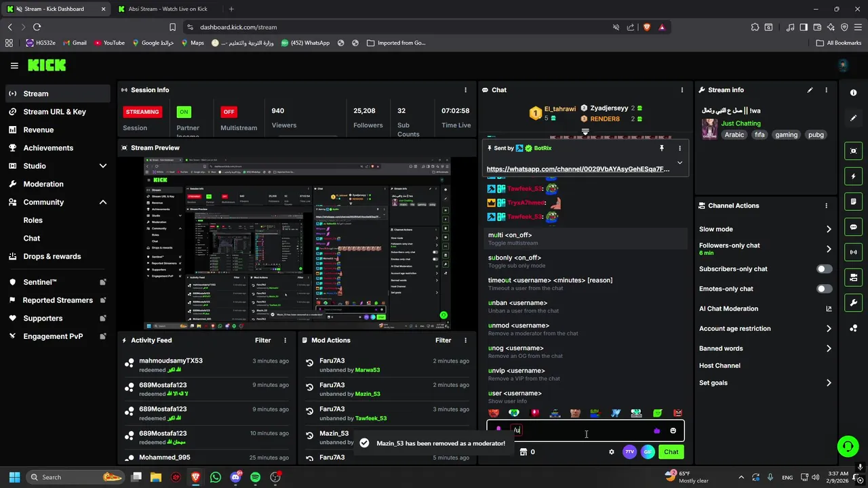This screenshot has width=868, height=488.
Task: Expand the Studio sidebar section
Action: coord(102,166)
